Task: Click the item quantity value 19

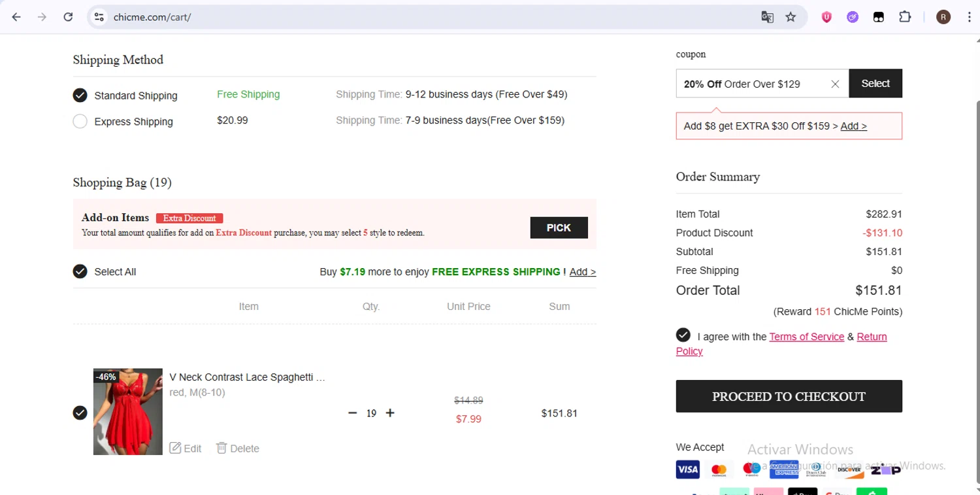Action: pyautogui.click(x=371, y=413)
